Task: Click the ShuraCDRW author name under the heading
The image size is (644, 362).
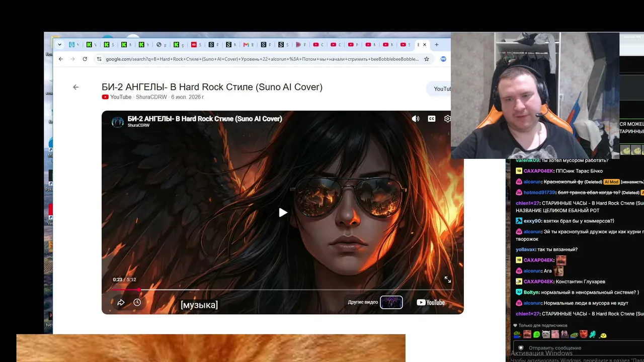Action: coord(151,97)
